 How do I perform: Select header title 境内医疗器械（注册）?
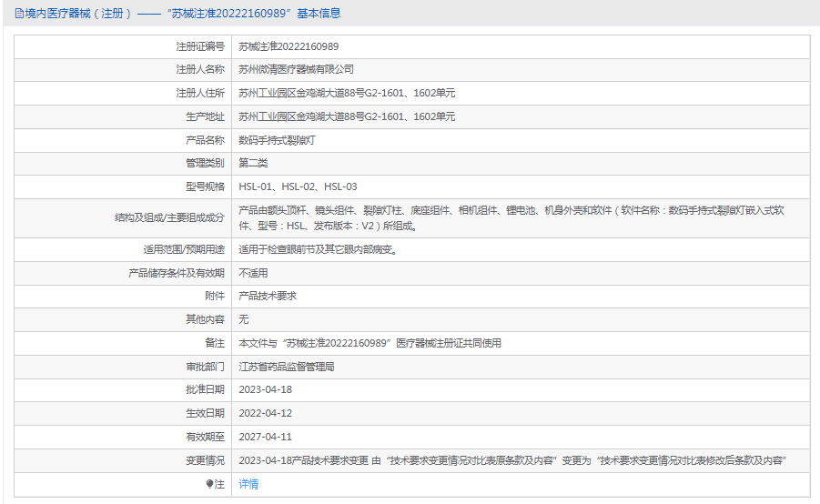click(x=78, y=14)
